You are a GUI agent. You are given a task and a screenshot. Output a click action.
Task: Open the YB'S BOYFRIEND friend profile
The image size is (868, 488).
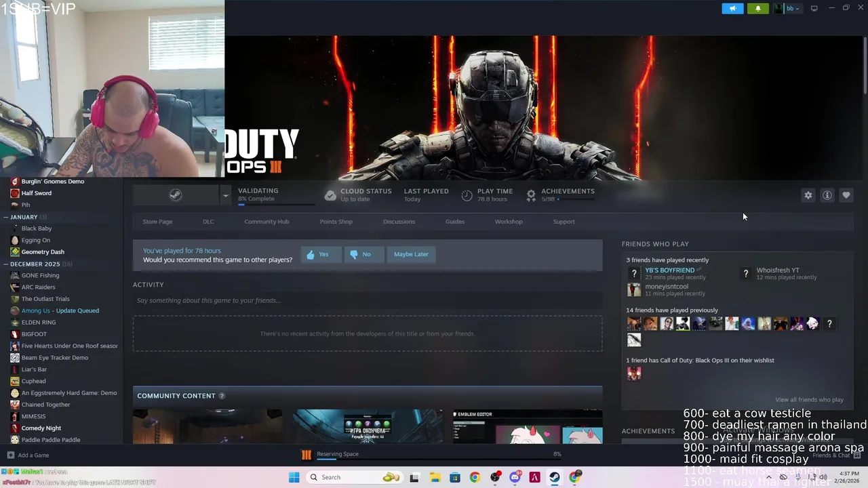click(669, 270)
